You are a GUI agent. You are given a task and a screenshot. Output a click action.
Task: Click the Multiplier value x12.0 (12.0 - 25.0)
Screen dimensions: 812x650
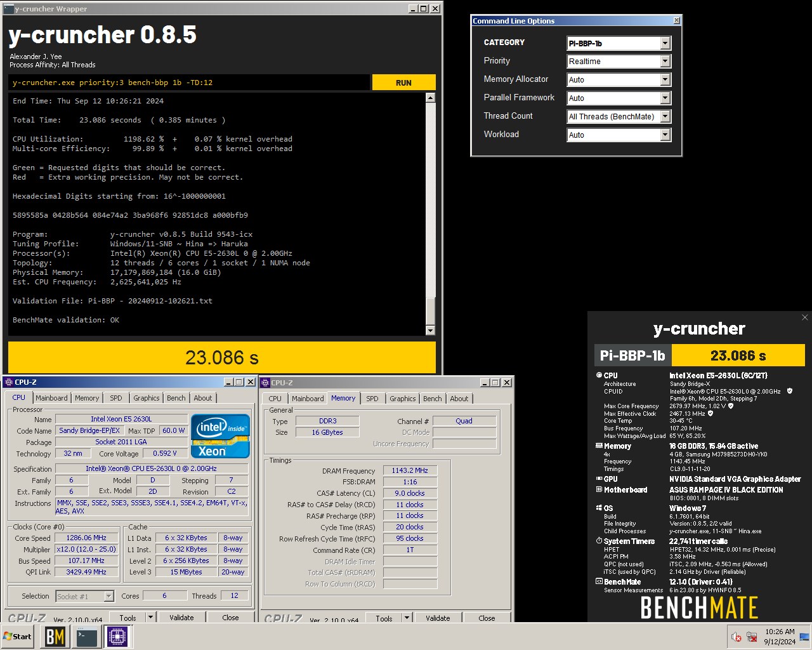coord(86,549)
